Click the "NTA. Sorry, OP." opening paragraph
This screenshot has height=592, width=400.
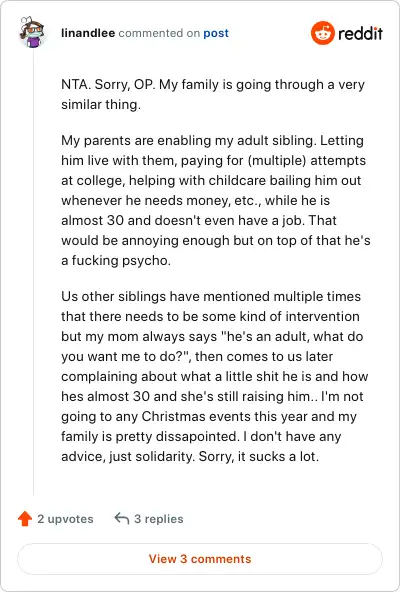[213, 94]
